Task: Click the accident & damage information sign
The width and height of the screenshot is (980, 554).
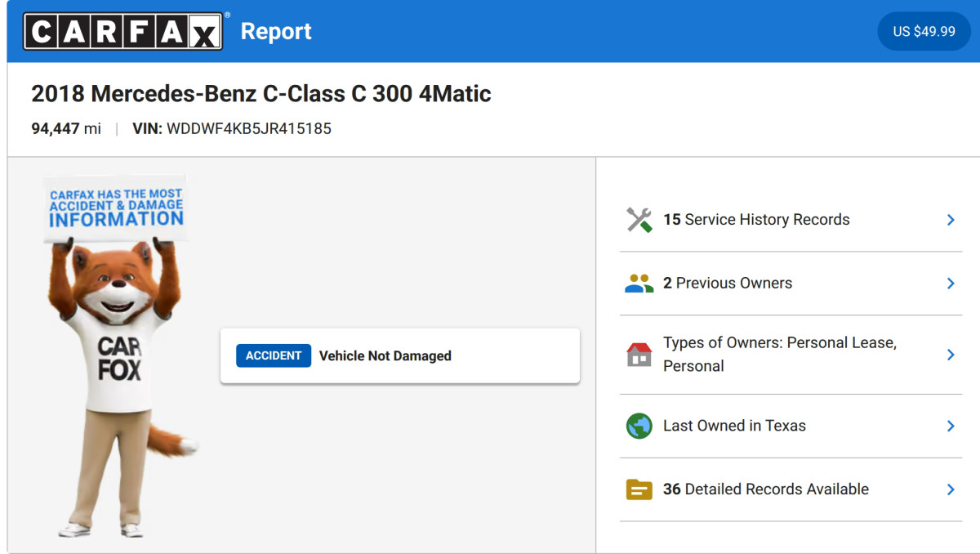Action: tap(115, 208)
